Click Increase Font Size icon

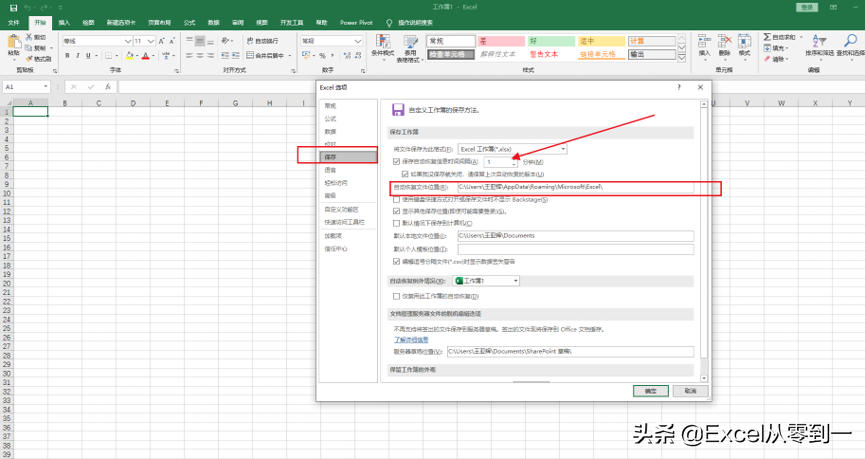click(162, 41)
